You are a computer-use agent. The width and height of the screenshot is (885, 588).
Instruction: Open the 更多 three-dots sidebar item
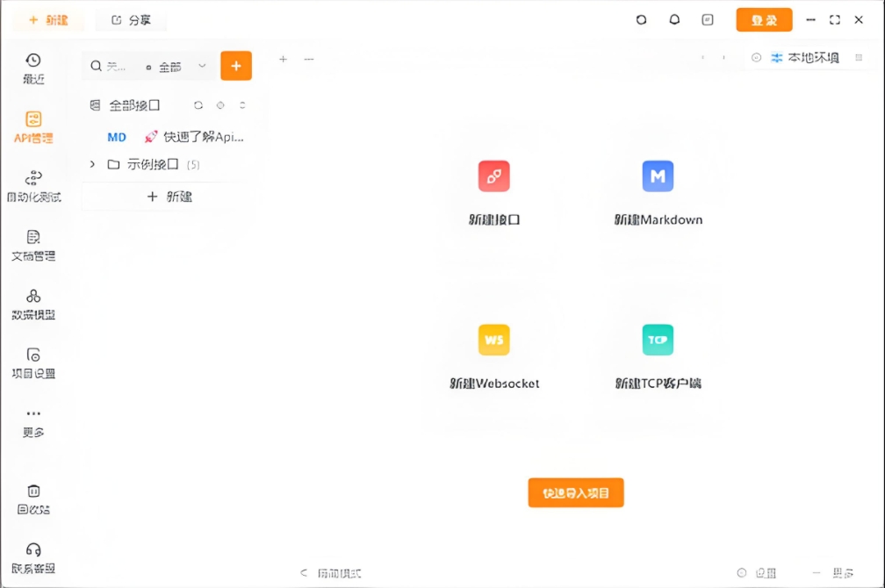(33, 423)
